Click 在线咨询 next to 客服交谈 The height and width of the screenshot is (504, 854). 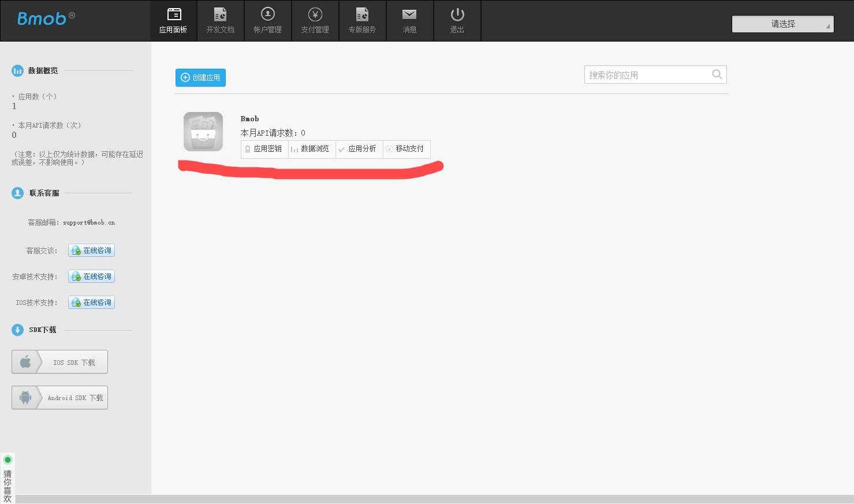[91, 251]
